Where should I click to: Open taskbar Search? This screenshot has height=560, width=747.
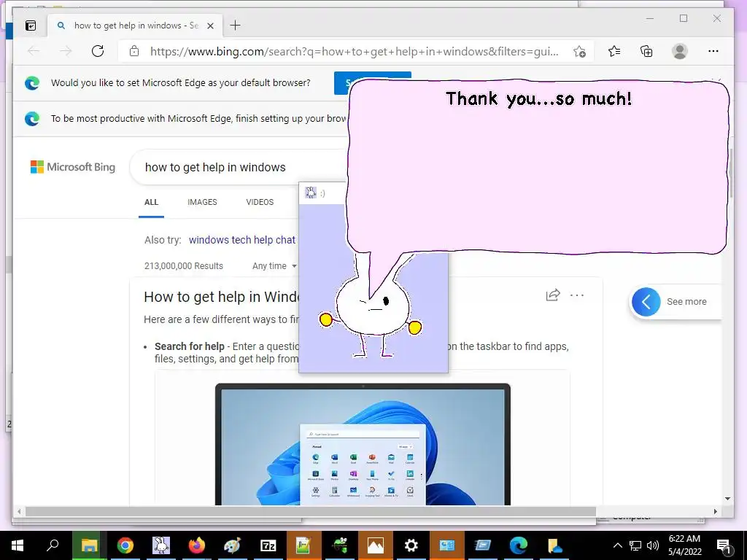click(53, 545)
